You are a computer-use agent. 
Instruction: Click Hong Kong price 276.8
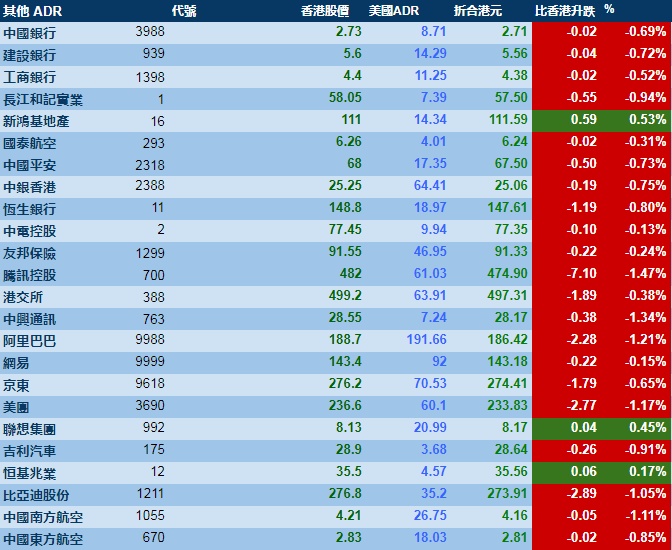tap(345, 493)
